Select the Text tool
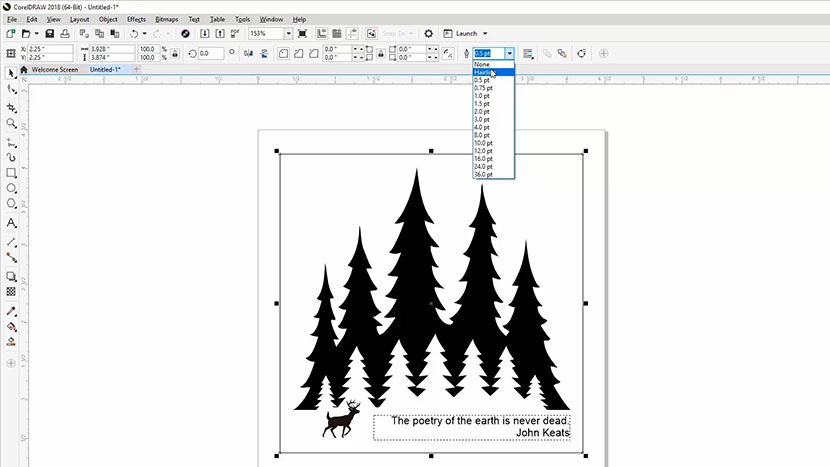The height and width of the screenshot is (467, 830). point(11,223)
